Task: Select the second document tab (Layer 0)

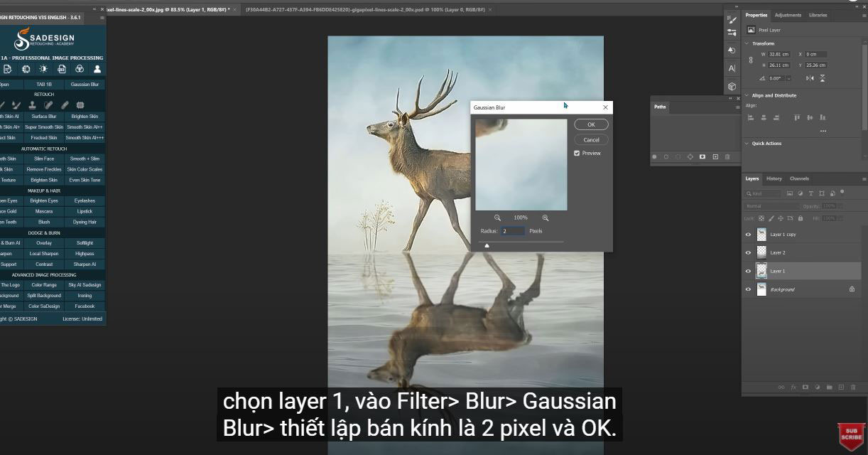Action: (x=365, y=10)
